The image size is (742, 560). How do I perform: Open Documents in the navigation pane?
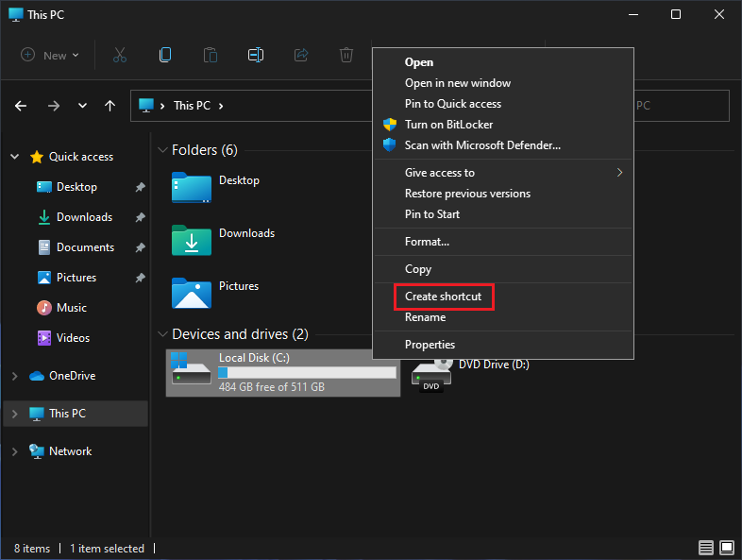pos(85,247)
